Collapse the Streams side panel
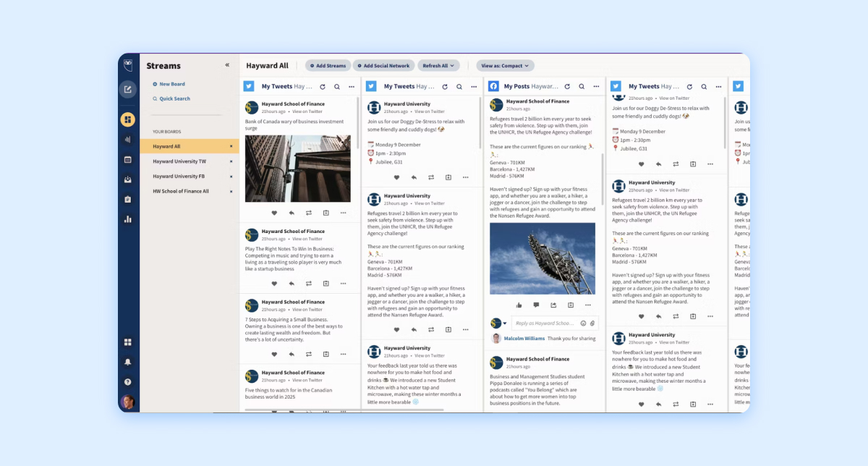This screenshot has height=466, width=868. pyautogui.click(x=227, y=65)
